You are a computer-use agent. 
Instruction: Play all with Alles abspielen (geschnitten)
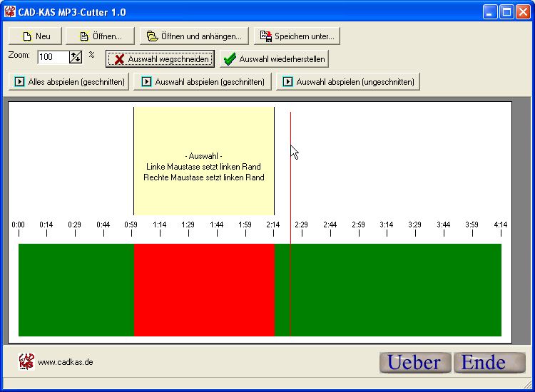coord(69,82)
